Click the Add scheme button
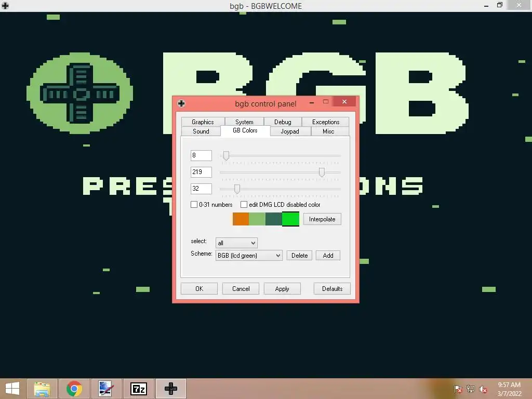The height and width of the screenshot is (399, 532). coord(328,256)
